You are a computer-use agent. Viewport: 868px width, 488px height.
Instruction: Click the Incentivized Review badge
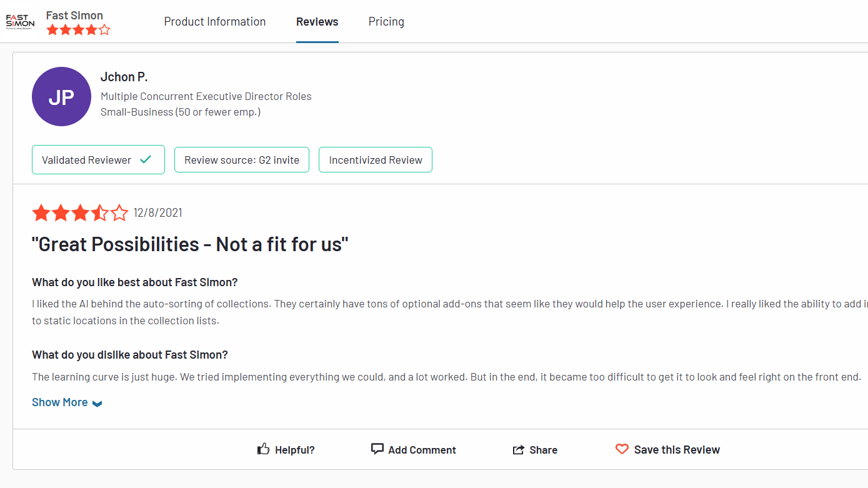tap(376, 160)
